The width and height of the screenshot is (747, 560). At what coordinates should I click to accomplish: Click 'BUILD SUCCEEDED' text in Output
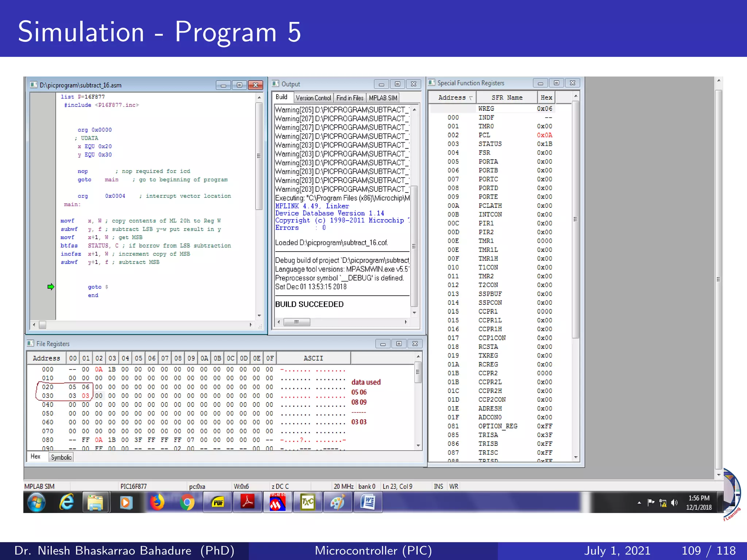[x=309, y=304]
